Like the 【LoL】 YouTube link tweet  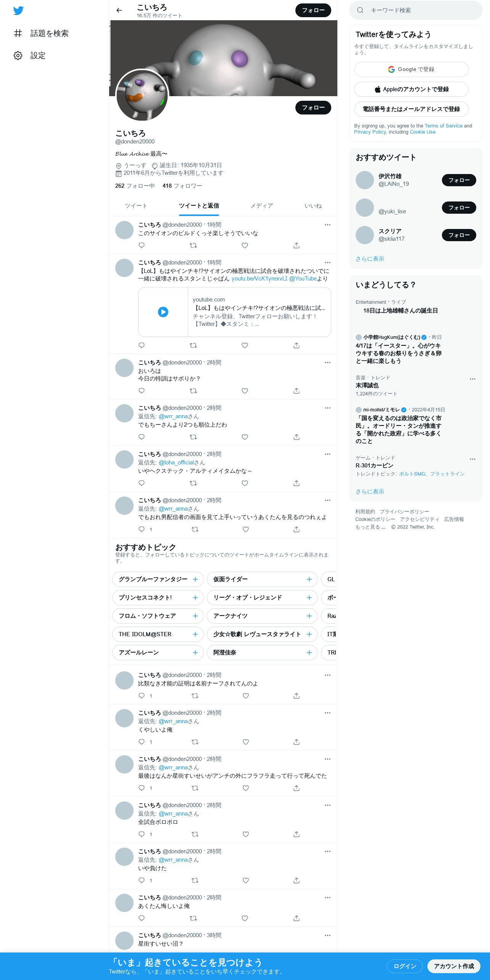[245, 345]
